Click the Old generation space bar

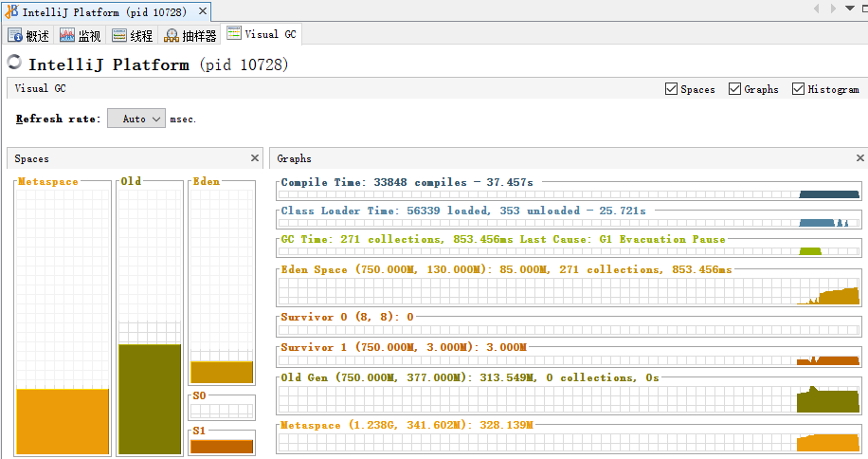[149, 398]
